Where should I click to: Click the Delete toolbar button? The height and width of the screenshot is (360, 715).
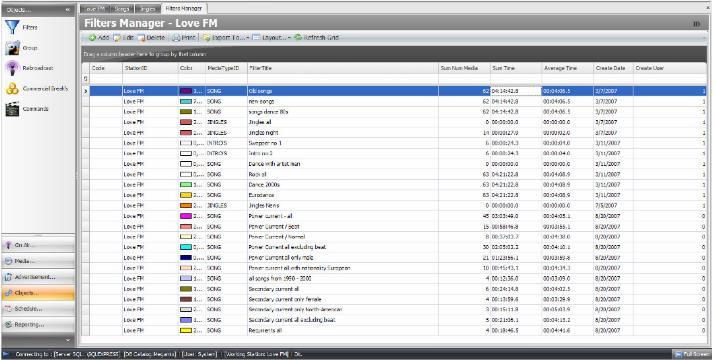point(151,37)
